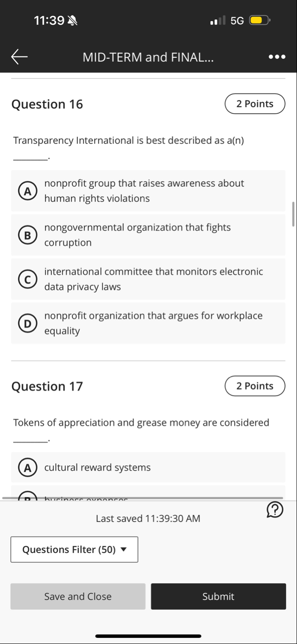Click the muted notifications bell icon
297x644 pixels.
(72, 20)
